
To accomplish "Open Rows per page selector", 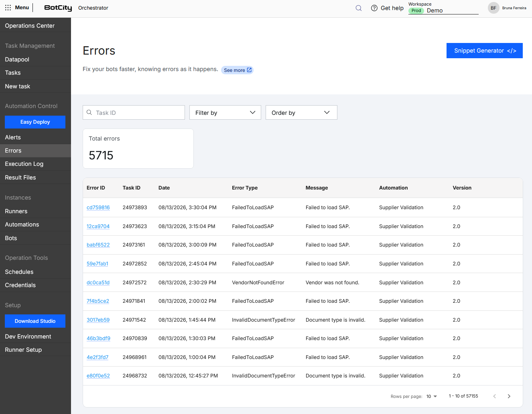I will tap(432, 396).
